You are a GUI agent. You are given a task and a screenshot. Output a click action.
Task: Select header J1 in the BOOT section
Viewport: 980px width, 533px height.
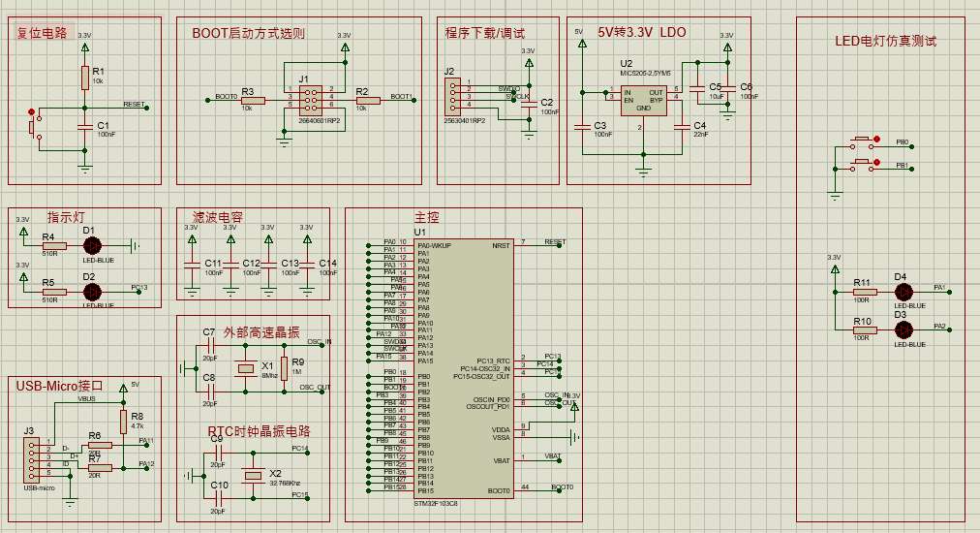311,100
